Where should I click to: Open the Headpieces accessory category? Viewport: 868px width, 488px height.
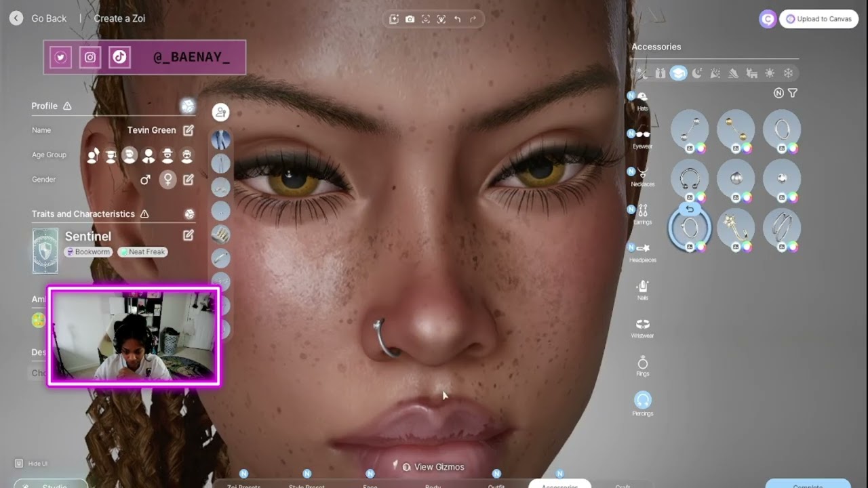coord(642,252)
